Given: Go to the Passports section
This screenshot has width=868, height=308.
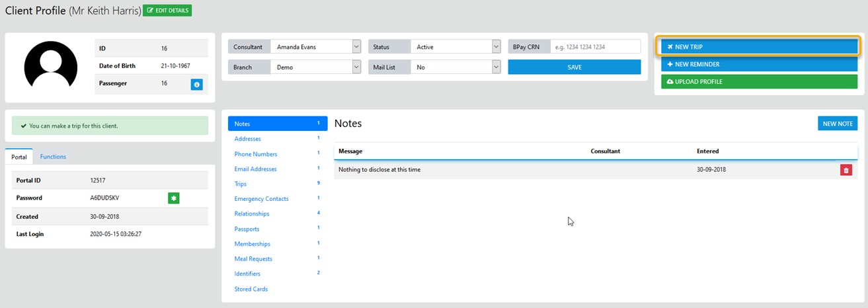Looking at the screenshot, I should click(247, 229).
